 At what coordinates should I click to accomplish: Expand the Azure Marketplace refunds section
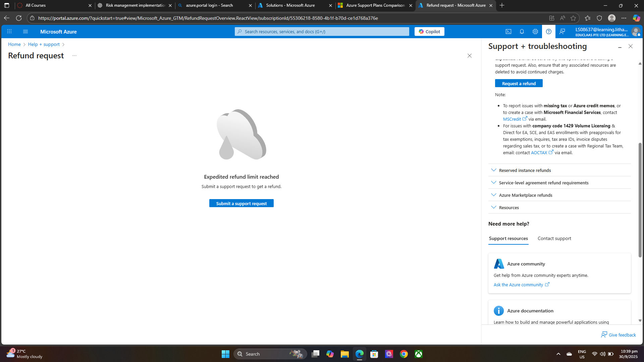(525, 195)
